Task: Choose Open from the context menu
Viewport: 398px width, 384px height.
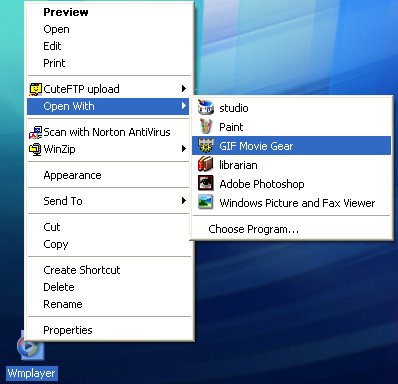Action: 109,29
